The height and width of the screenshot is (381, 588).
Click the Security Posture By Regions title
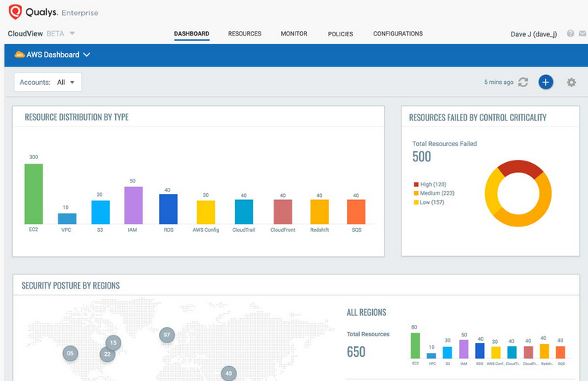(x=70, y=286)
